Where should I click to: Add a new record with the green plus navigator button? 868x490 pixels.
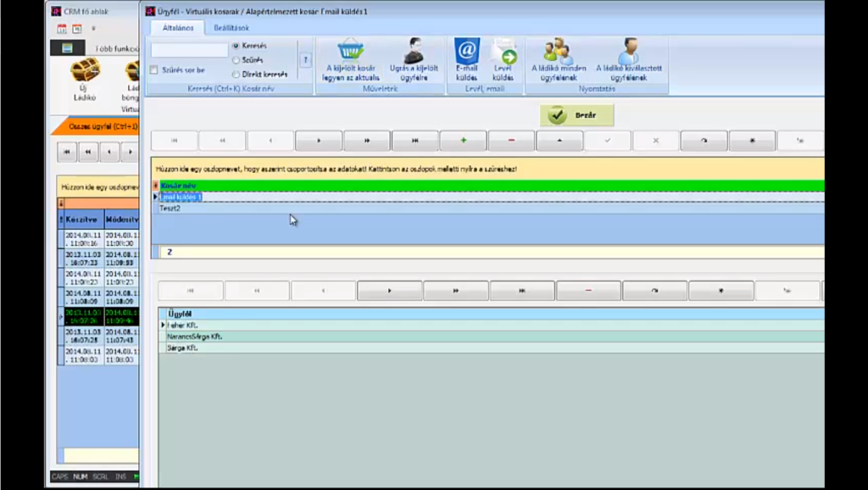[463, 139]
